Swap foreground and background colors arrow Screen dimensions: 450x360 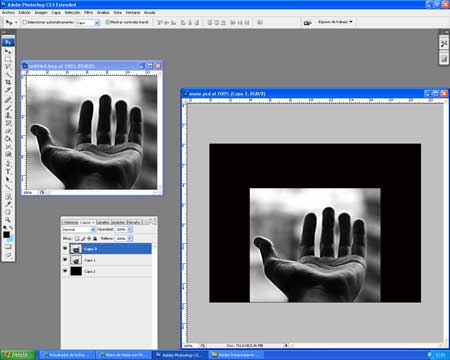point(12,228)
